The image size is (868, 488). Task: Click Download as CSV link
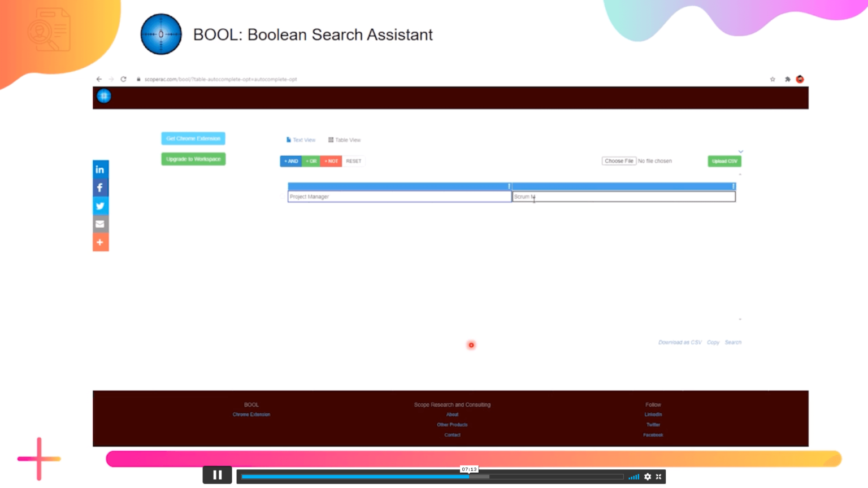680,342
